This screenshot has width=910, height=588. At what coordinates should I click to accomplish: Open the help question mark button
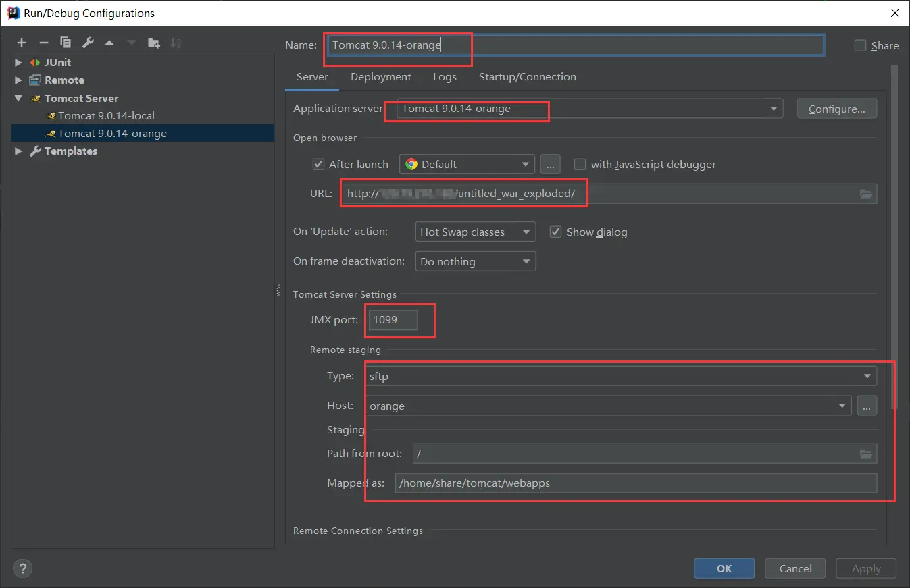coord(22,568)
